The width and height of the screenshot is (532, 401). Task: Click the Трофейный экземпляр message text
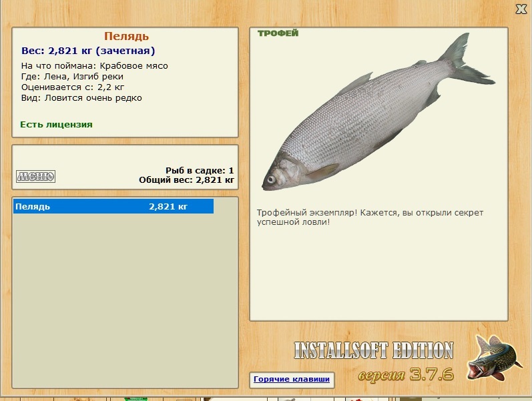point(370,217)
